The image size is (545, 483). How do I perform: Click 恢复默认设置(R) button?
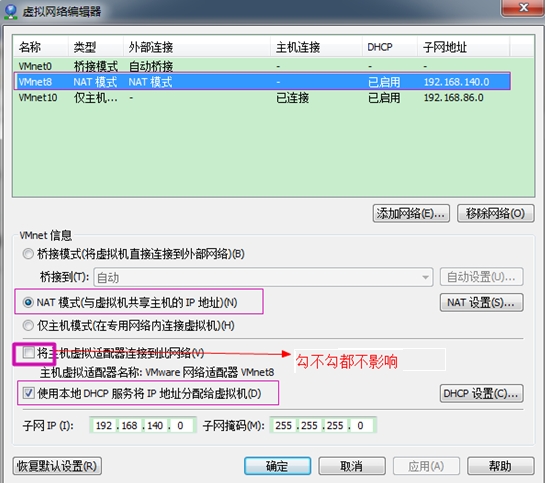57,466
